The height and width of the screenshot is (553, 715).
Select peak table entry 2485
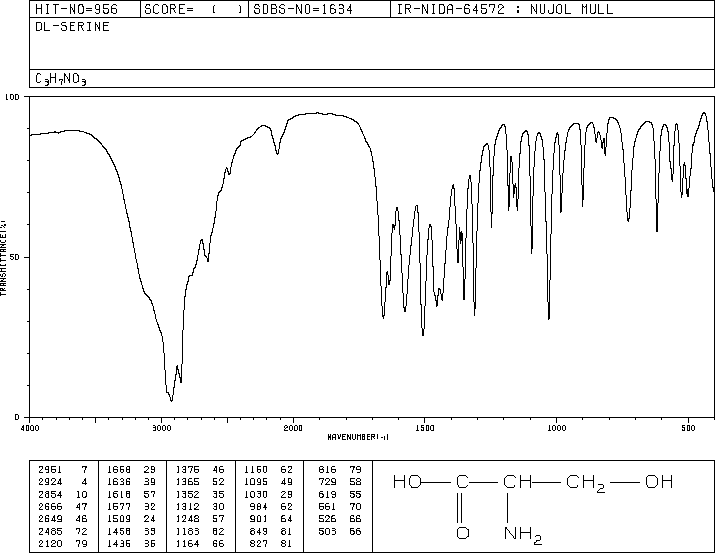[x=62, y=532]
